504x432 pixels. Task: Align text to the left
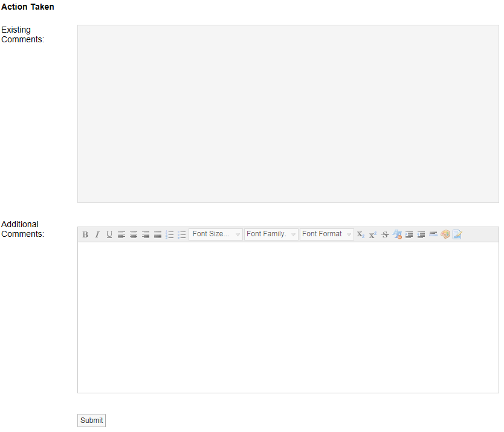pyautogui.click(x=121, y=234)
